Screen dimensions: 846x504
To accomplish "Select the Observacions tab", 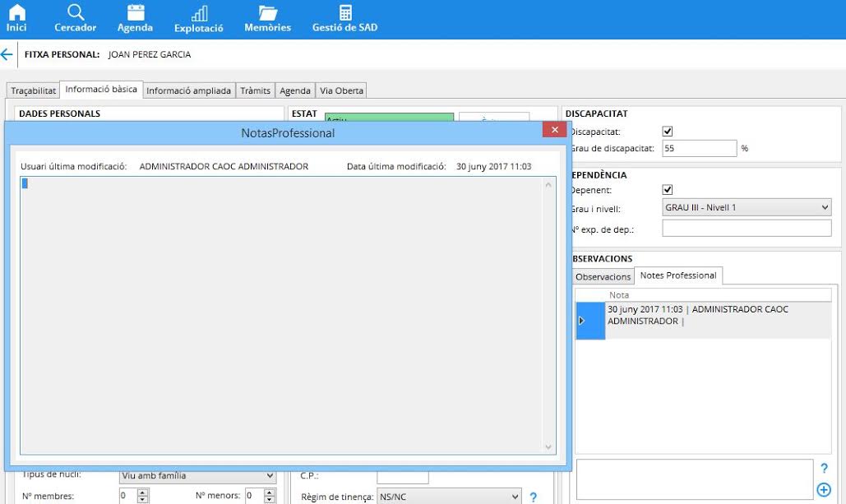I will [x=603, y=277].
